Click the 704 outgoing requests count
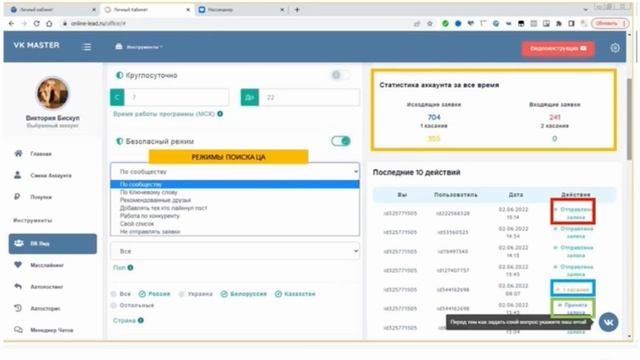This screenshot has height=360, width=640. (433, 117)
